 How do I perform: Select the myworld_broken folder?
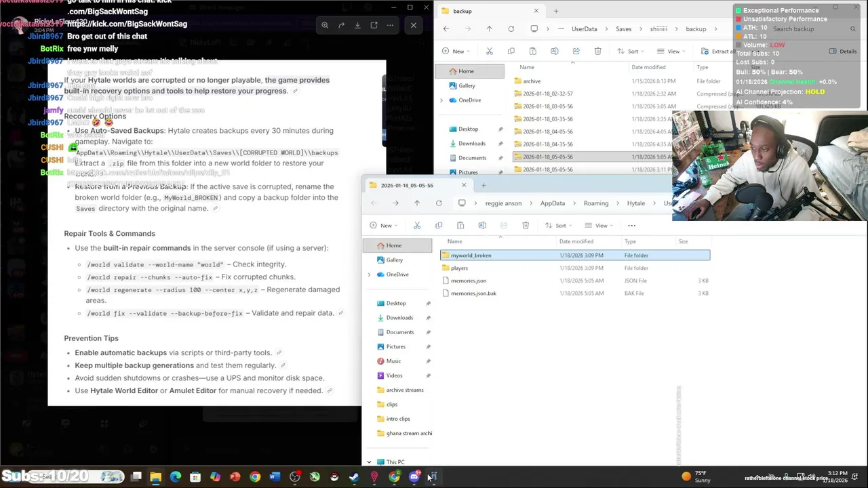(x=574, y=255)
